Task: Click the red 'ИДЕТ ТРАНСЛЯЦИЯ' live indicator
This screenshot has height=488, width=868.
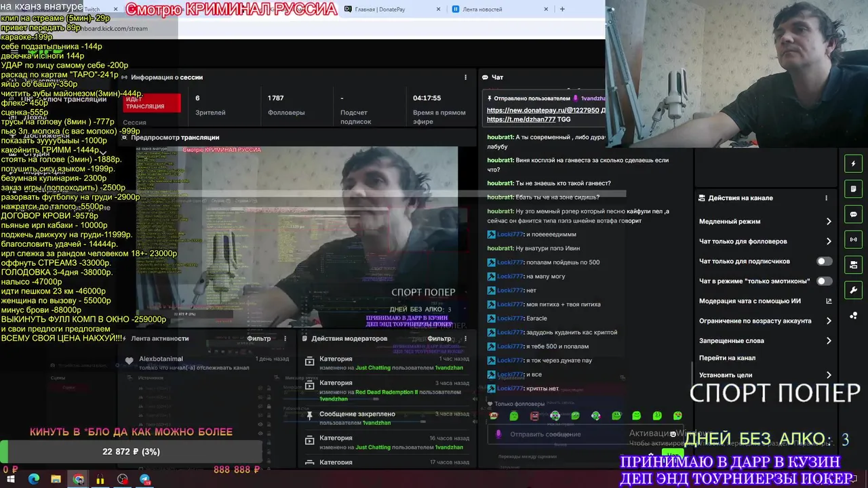Action: click(153, 102)
